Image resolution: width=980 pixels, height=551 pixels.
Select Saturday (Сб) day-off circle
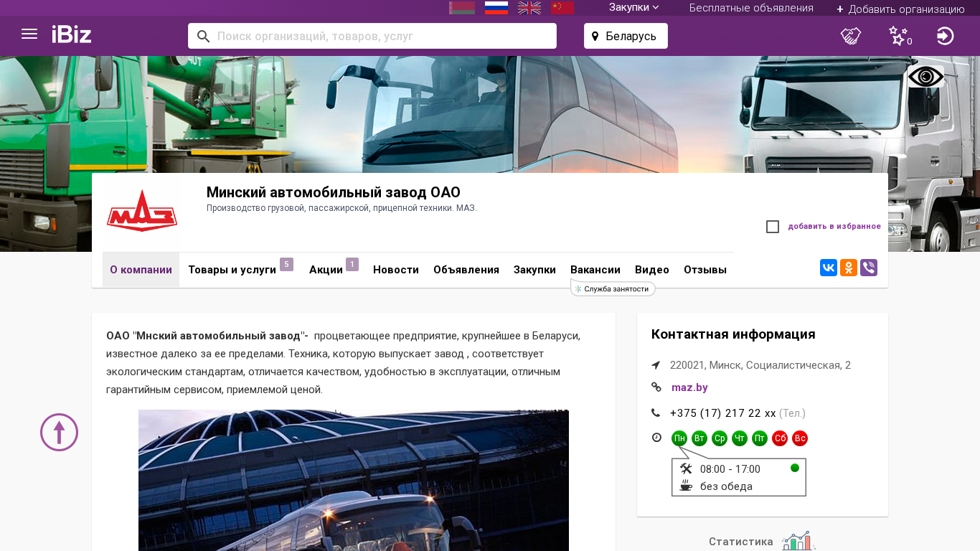coord(780,438)
